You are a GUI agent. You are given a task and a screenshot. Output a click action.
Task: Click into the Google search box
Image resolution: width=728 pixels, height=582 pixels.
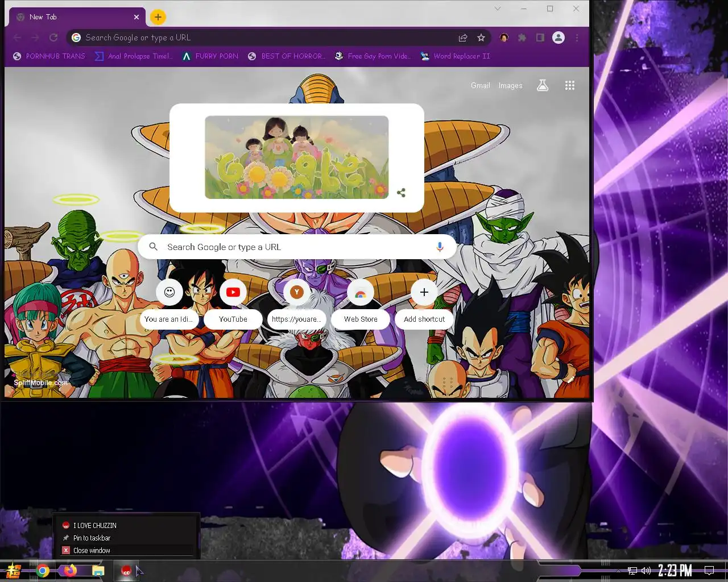point(297,247)
